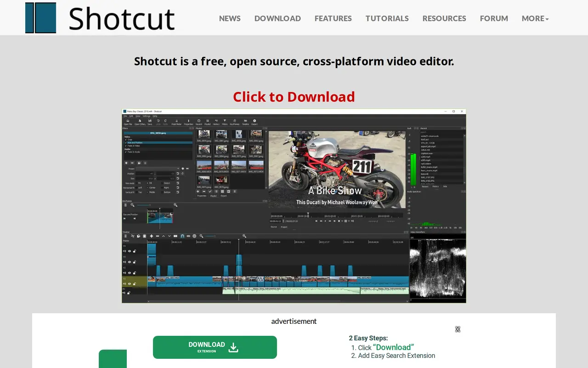588x368 pixels.
Task: Open RESOURCES in navigation bar
Action: click(x=444, y=18)
